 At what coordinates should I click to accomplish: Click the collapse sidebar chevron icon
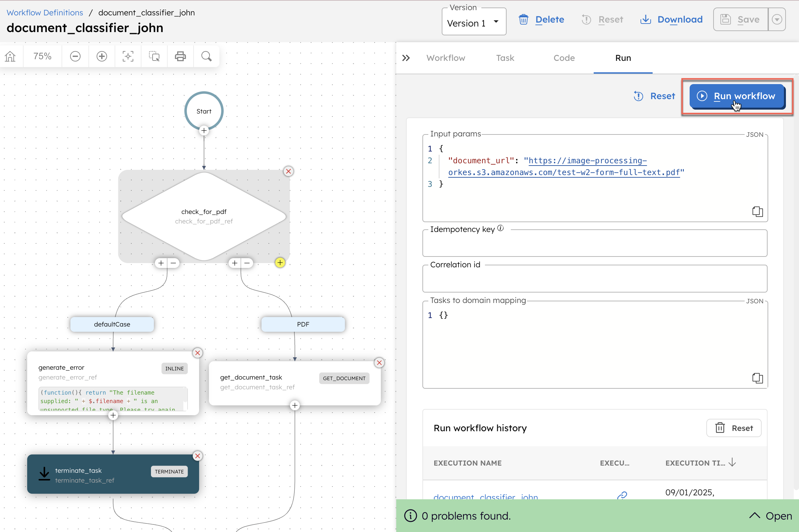click(406, 58)
